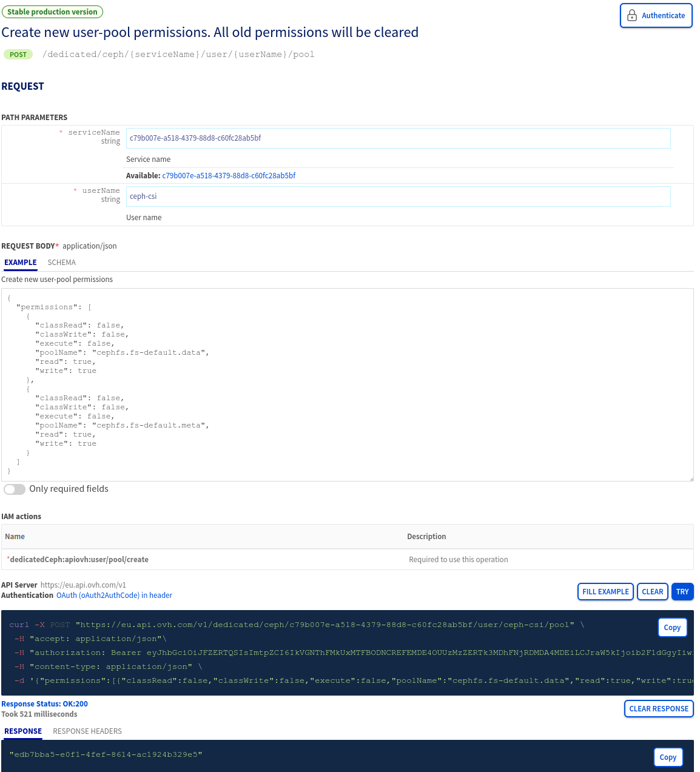Enable the Only required fields toggle
The height and width of the screenshot is (772, 700).
pyautogui.click(x=14, y=489)
